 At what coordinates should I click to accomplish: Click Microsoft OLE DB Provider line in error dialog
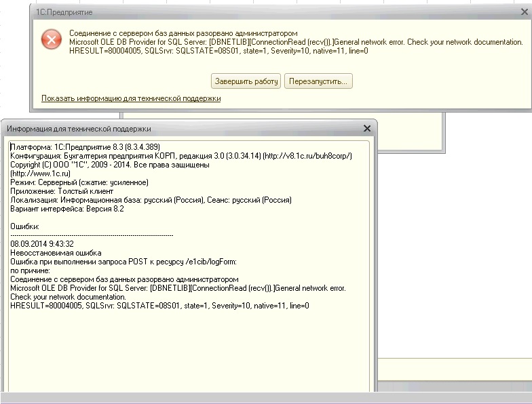[296, 42]
